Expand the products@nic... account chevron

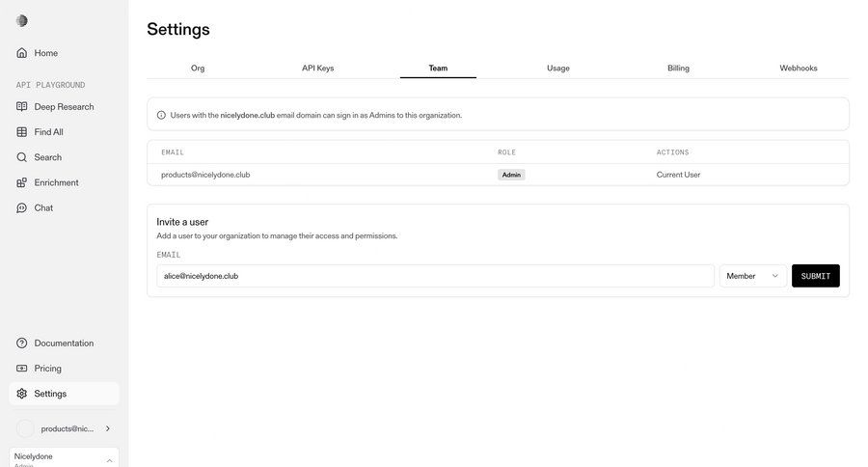107,428
